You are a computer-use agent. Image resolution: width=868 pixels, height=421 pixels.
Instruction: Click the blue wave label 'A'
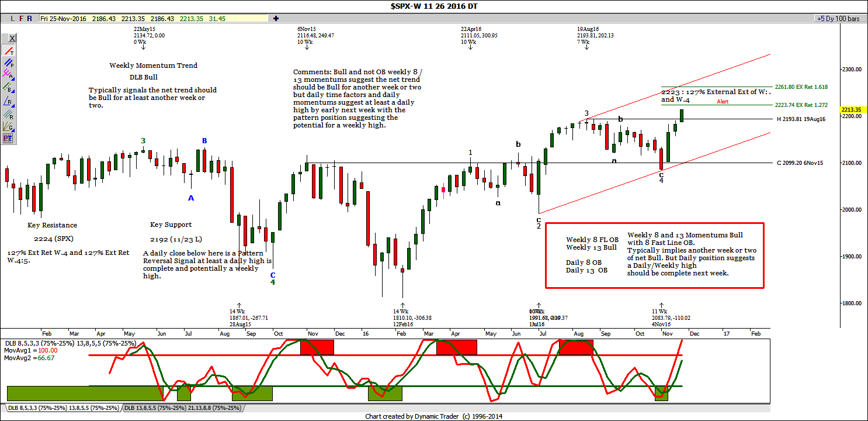tap(191, 198)
